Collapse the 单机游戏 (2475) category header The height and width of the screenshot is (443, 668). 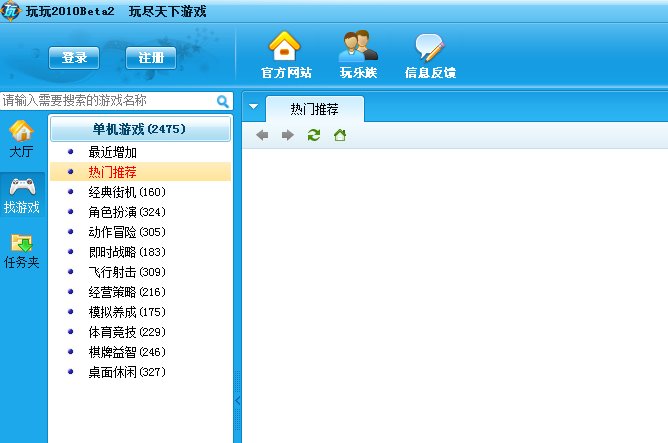click(140, 129)
